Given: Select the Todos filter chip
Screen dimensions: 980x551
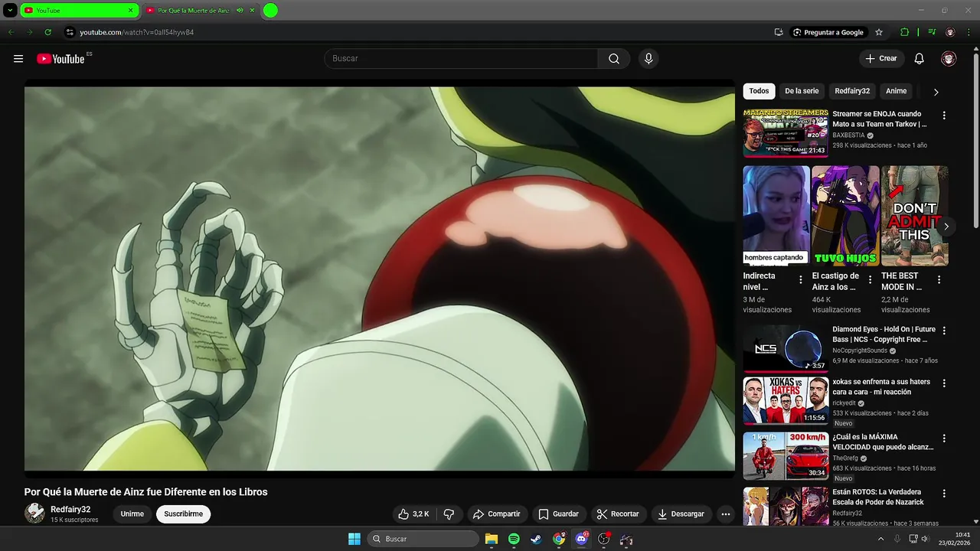Looking at the screenshot, I should point(759,91).
